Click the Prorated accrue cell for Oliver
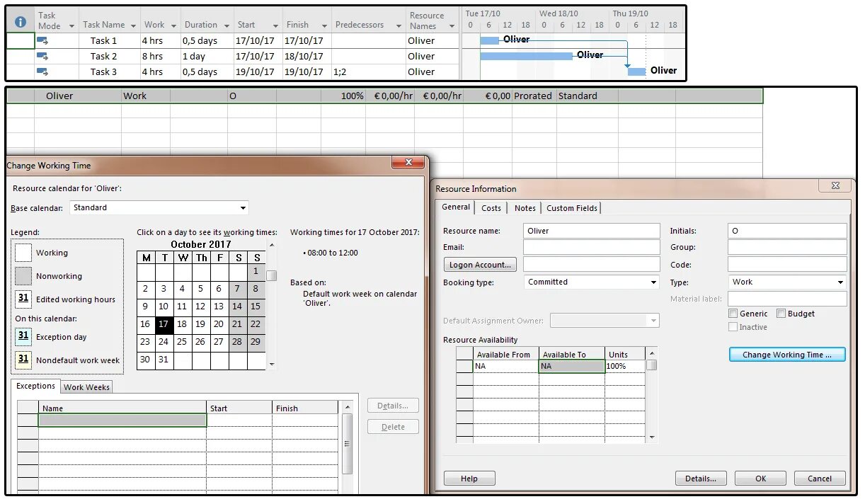The height and width of the screenshot is (504, 865). (534, 96)
